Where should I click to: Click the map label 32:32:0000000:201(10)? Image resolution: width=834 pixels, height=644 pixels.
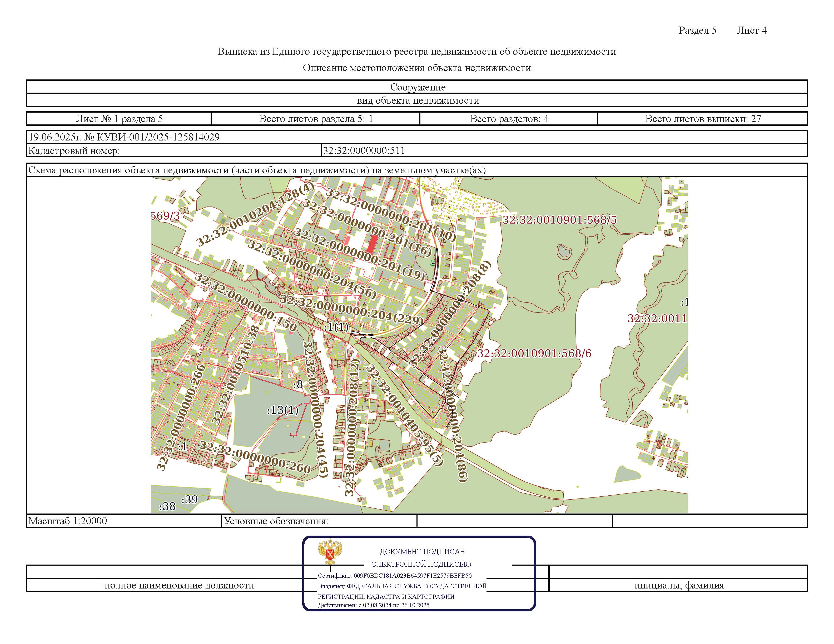pos(391,215)
